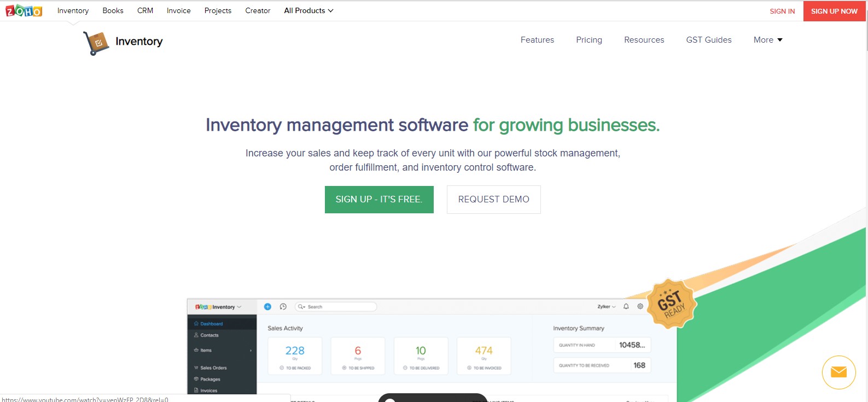Open Creator in the top product bar
This screenshot has height=402, width=868.
[x=258, y=10]
